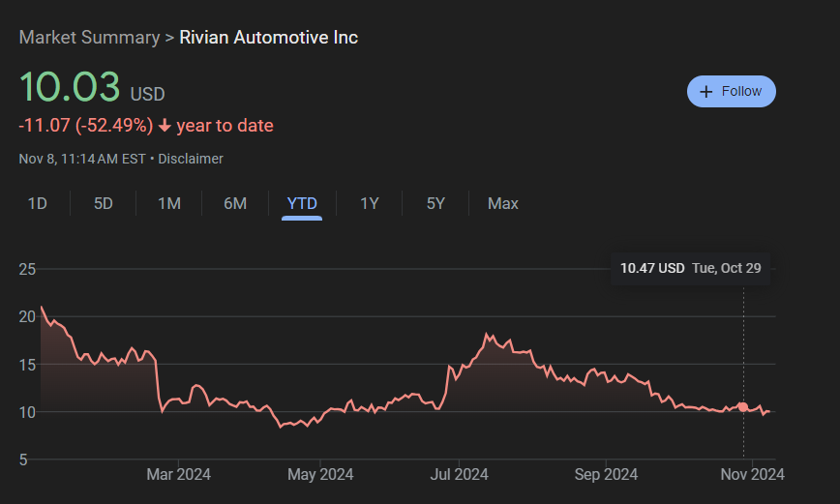Click the 10.47 USD Tue, Oct 29 tooltip
Viewport: 840px width, 504px height.
(x=691, y=268)
